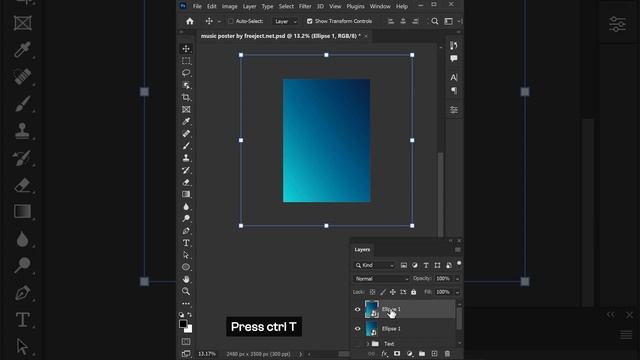Select the Brush tool

coord(186,146)
